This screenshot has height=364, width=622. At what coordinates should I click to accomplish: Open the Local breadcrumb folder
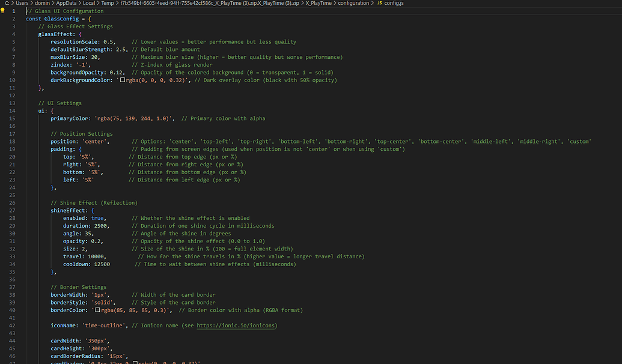90,3
